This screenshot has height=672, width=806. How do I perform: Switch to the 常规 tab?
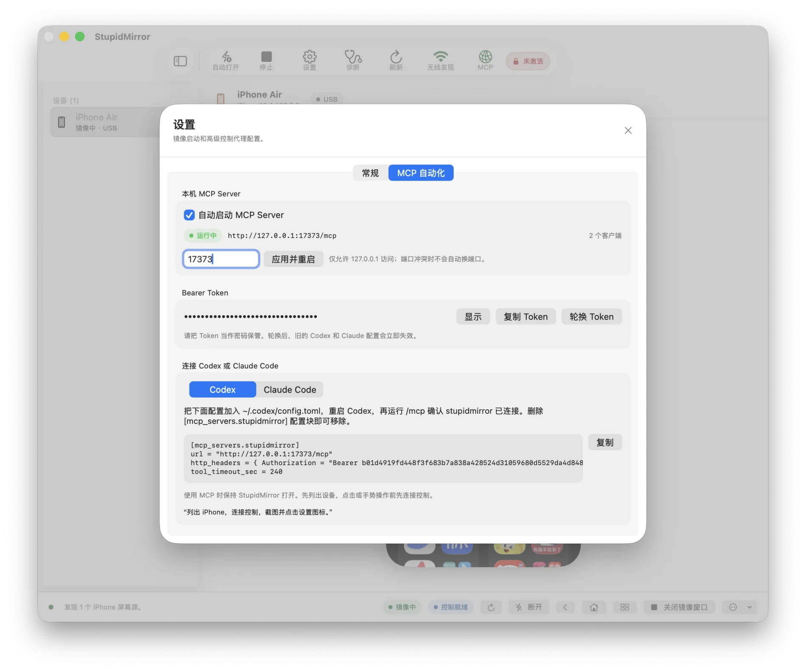(x=370, y=173)
